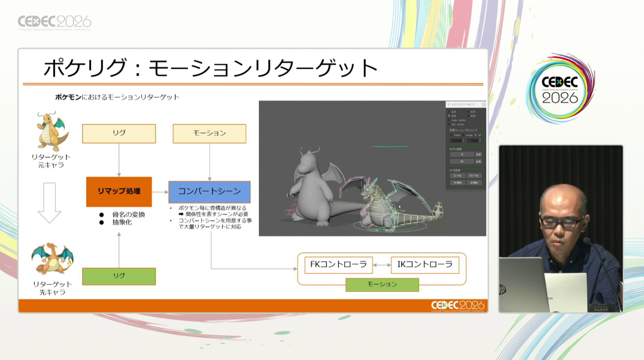Click the FK回転 button
Image resolution: width=644 pixels, height=360 pixels.
458,183
